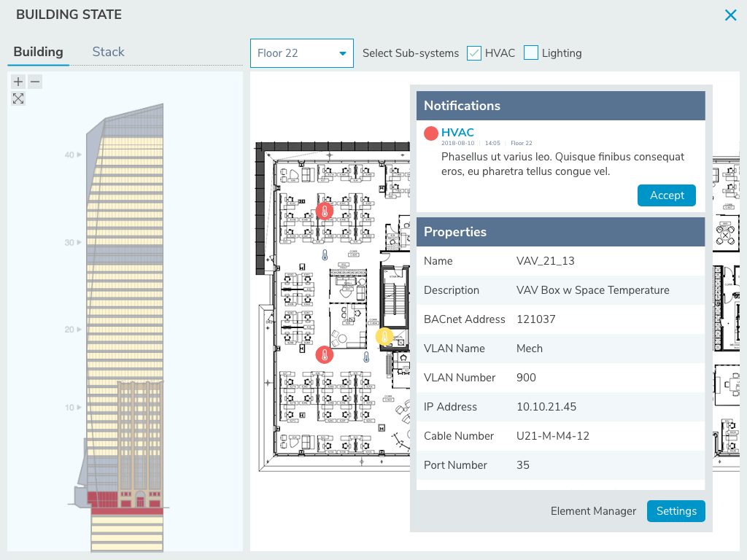
Task: Click the VAV_21_13 name value
Action: pos(546,261)
